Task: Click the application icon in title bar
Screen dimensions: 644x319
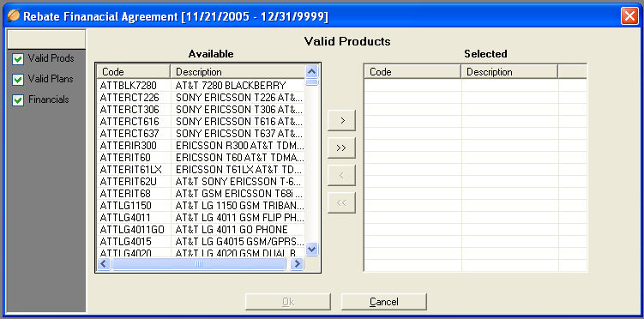Action: pyautogui.click(x=14, y=16)
